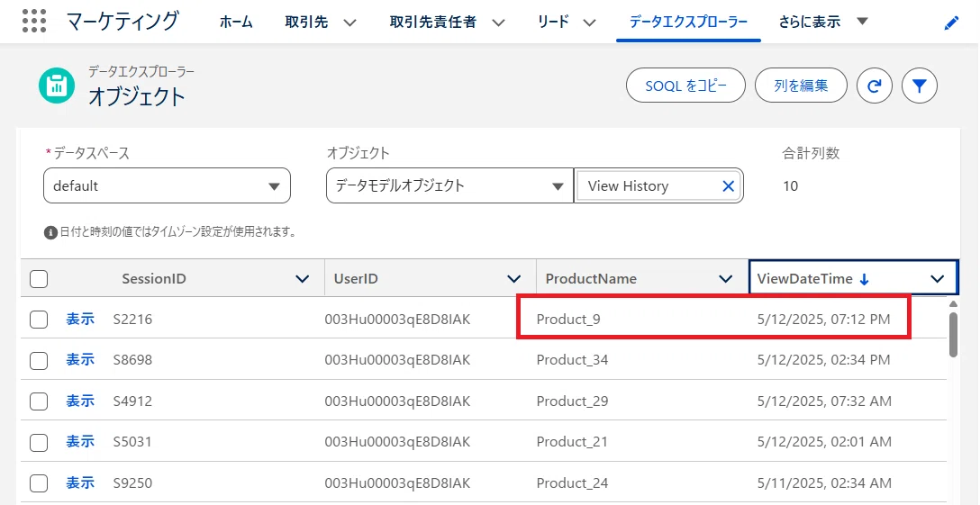Open the データモデルオブジェクト dropdown
The width and height of the screenshot is (980, 505).
point(450,185)
